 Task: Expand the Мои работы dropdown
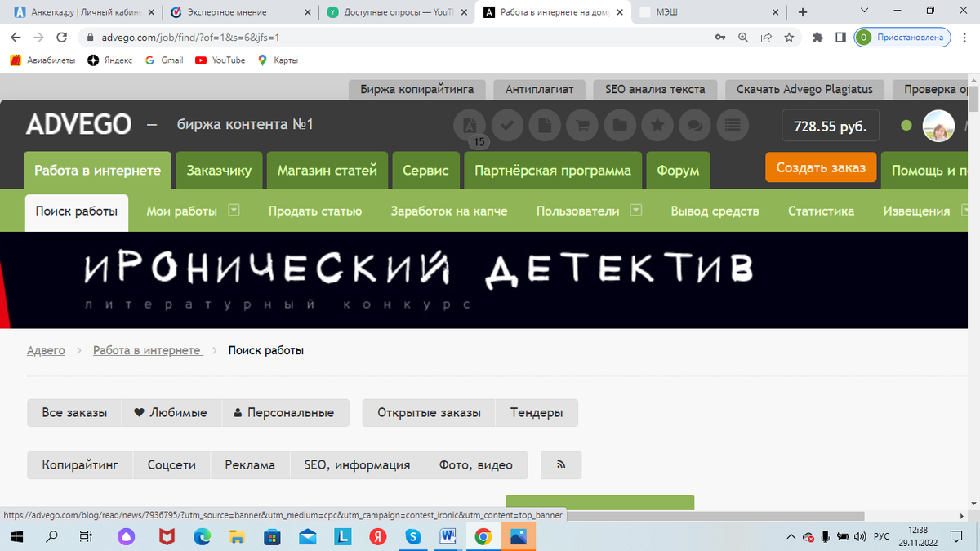(234, 210)
